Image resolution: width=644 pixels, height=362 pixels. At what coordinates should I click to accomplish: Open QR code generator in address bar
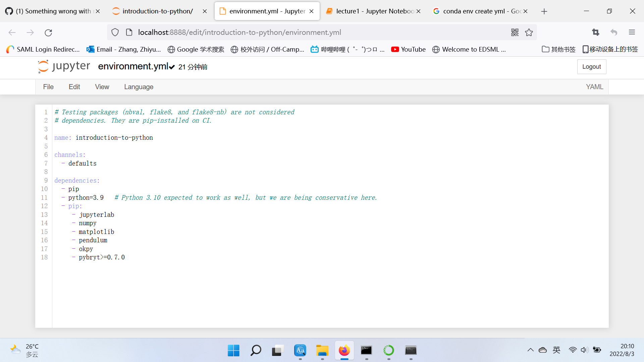515,32
